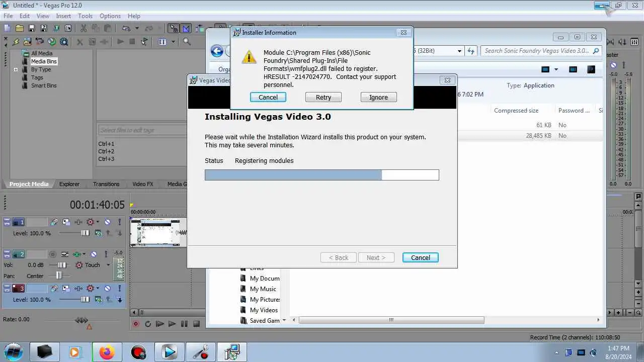Open the Views dropdown in Project Media toolbar
The height and width of the screenshot is (362, 644).
(174, 42)
